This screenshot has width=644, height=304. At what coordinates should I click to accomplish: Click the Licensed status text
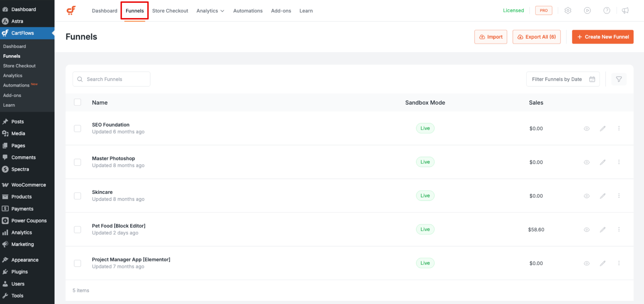point(513,10)
